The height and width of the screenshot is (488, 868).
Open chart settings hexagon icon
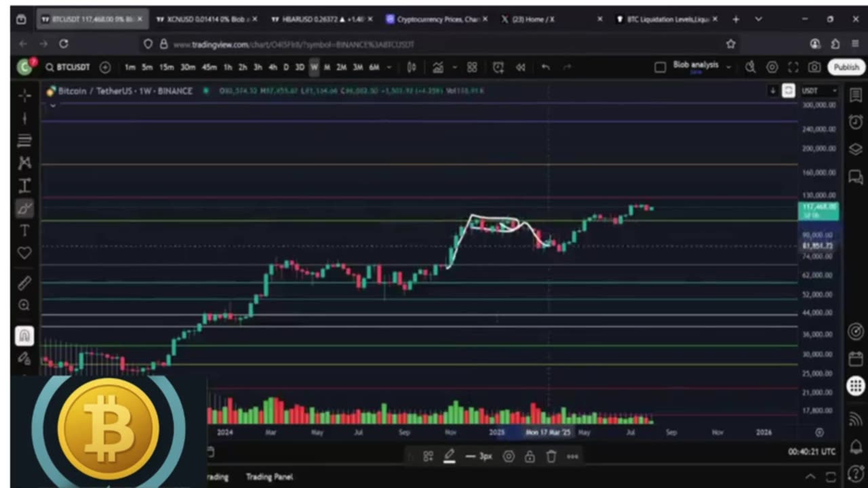pyautogui.click(x=772, y=67)
